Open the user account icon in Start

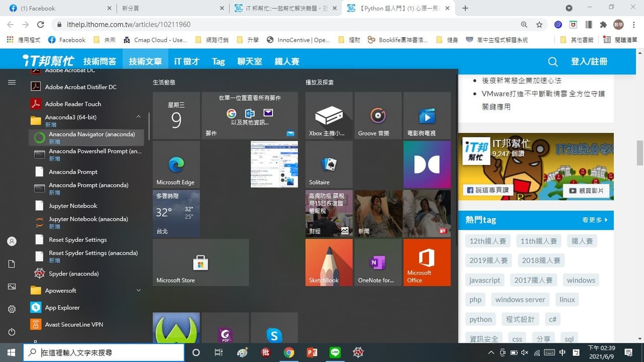click(12, 241)
